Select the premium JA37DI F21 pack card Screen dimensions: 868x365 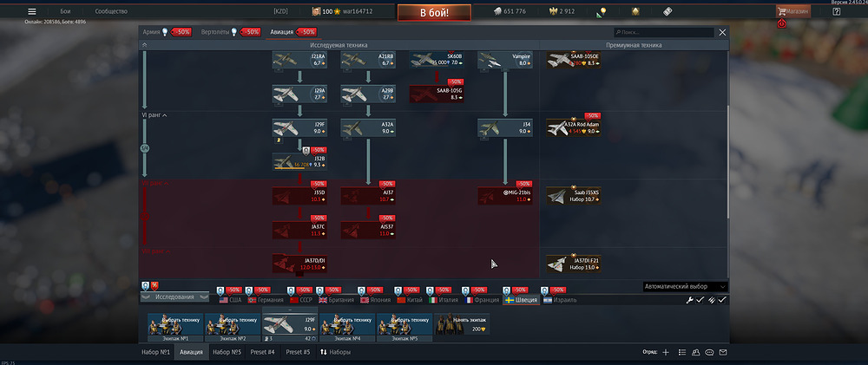pos(574,264)
